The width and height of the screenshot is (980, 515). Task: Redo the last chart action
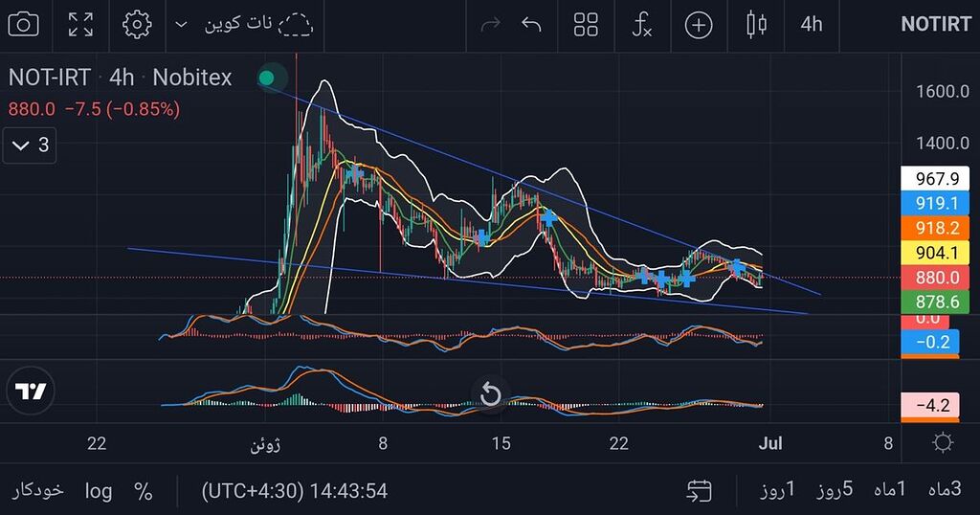(x=490, y=24)
